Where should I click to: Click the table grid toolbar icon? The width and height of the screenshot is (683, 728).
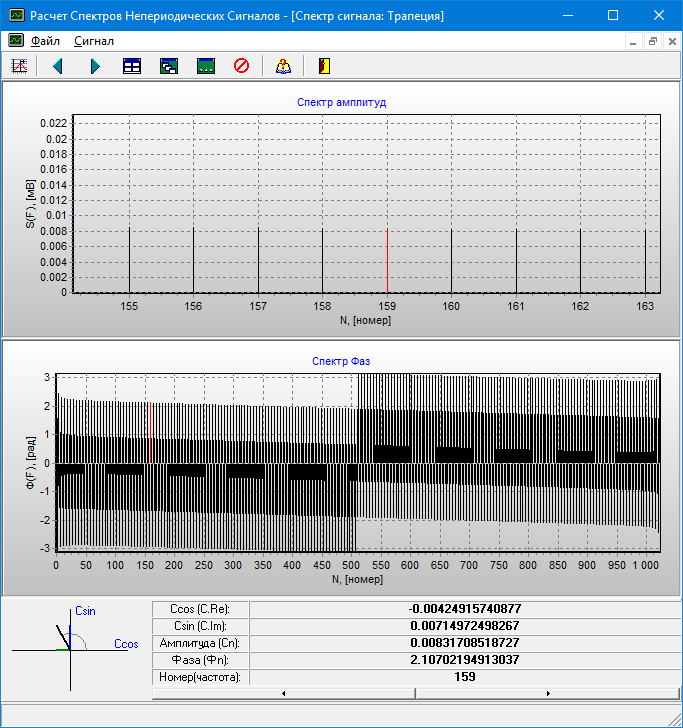[132, 66]
